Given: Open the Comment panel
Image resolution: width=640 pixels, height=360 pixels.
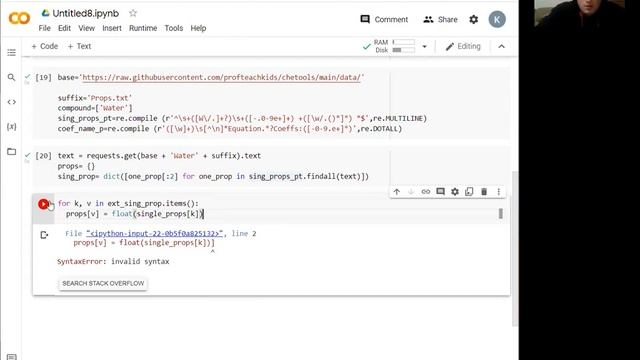Looking at the screenshot, I should coord(384,19).
